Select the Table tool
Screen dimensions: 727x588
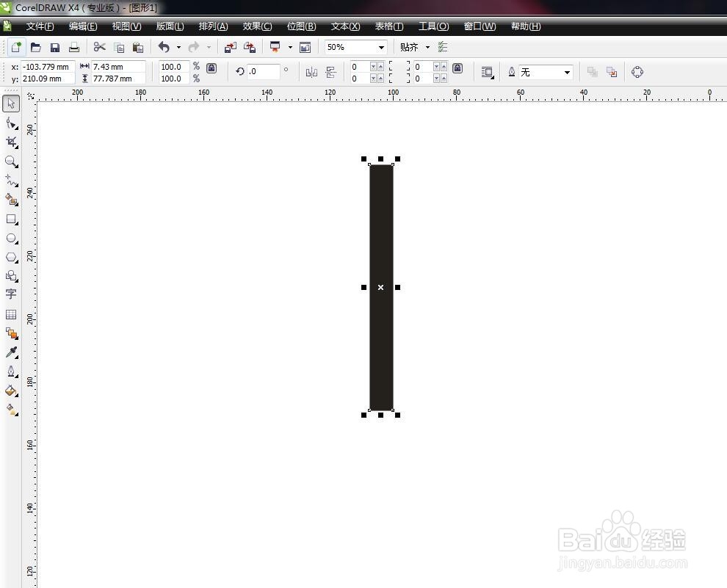11,315
